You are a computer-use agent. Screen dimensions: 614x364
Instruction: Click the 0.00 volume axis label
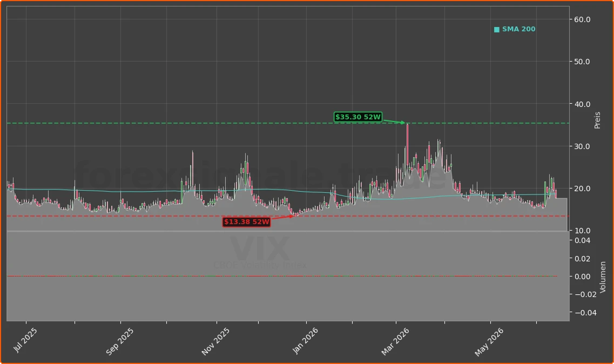click(x=582, y=276)
